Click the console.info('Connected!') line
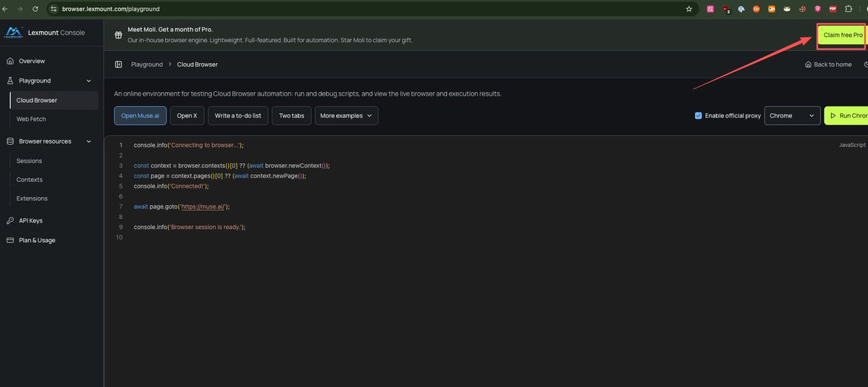This screenshot has height=387, width=868. tap(171, 186)
